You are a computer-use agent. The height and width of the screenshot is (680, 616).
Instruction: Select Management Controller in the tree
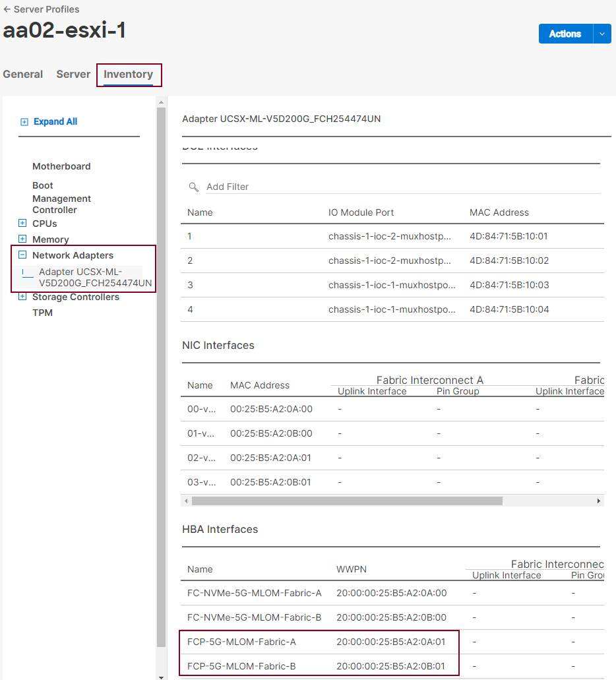[61, 204]
